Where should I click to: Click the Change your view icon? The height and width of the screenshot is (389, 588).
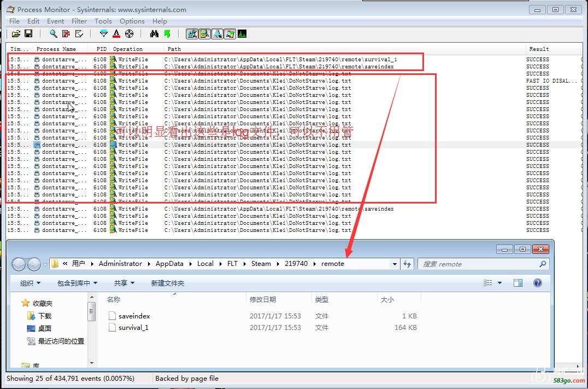point(488,283)
